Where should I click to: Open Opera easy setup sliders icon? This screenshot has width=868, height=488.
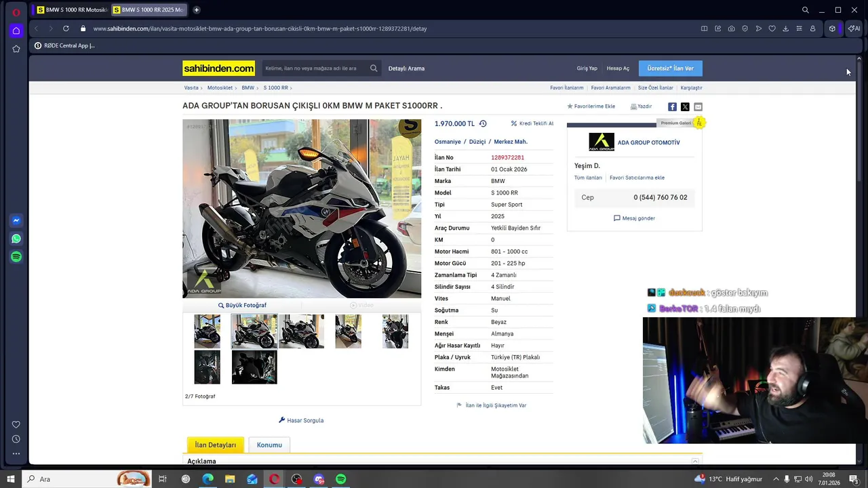pyautogui.click(x=799, y=28)
